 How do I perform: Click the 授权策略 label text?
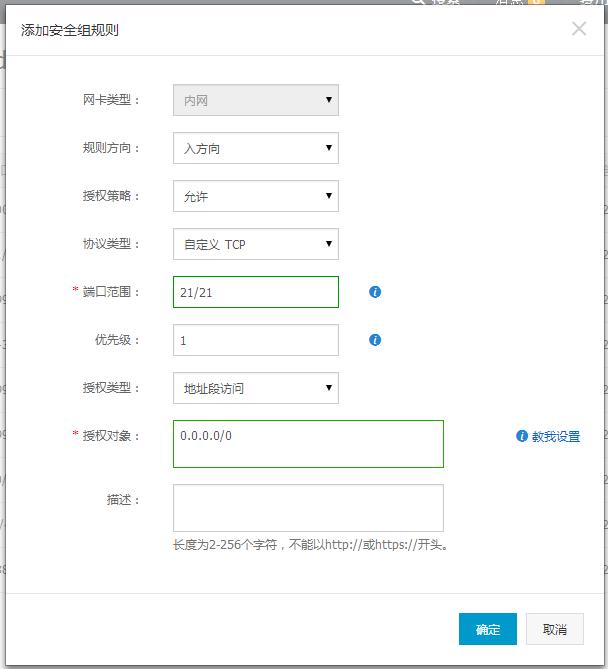coord(111,196)
